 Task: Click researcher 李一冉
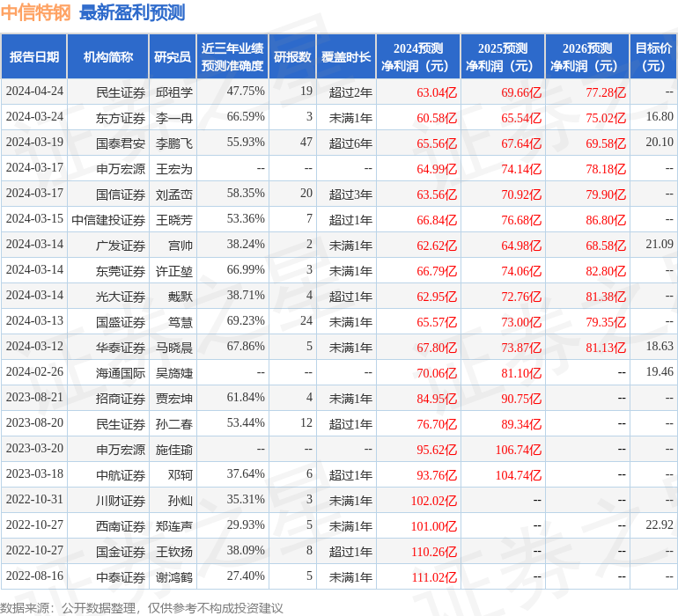pyautogui.click(x=174, y=118)
